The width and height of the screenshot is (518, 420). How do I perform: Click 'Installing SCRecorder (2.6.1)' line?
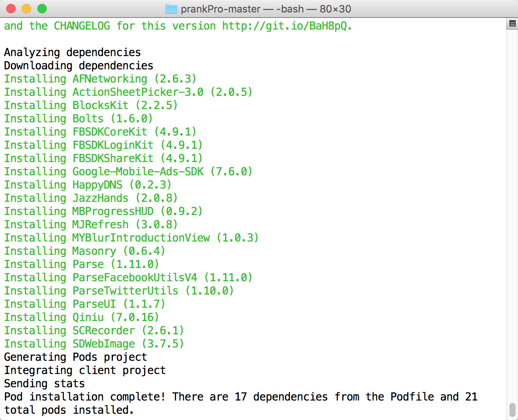(x=94, y=331)
